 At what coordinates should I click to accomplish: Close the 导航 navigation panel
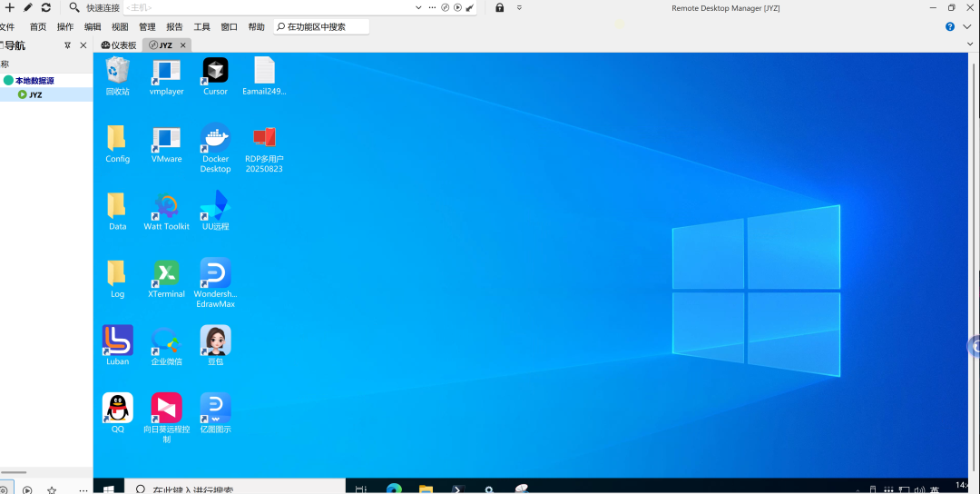point(83,45)
